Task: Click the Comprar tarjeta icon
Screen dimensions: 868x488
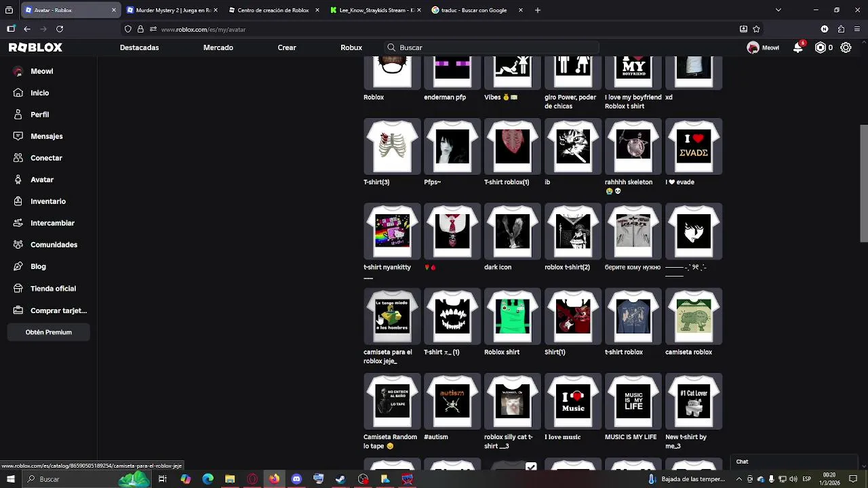Action: [x=18, y=310]
